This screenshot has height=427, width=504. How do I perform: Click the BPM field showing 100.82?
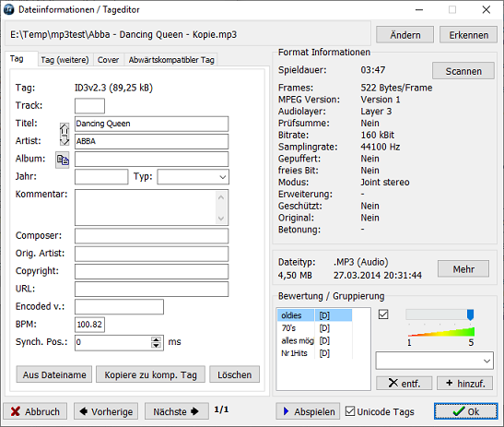89,325
